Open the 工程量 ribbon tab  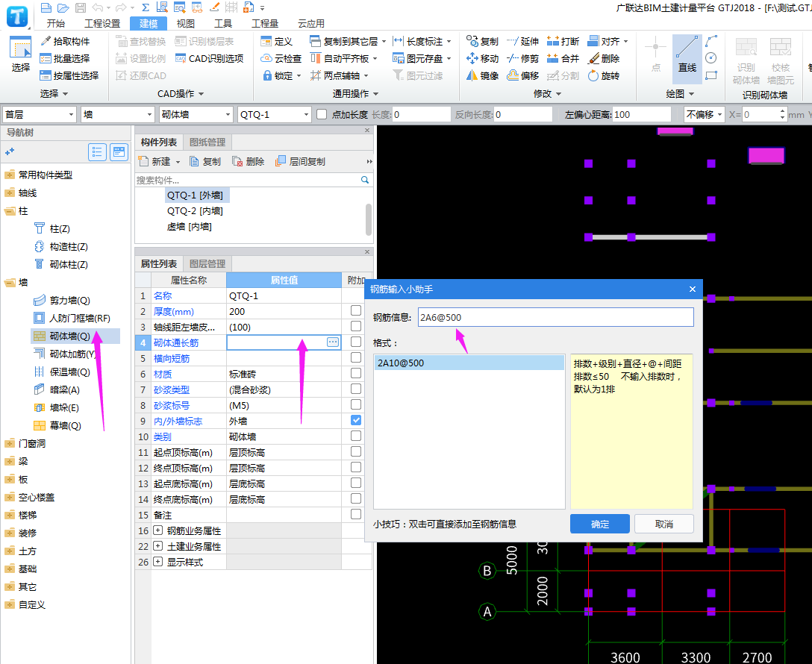265,23
